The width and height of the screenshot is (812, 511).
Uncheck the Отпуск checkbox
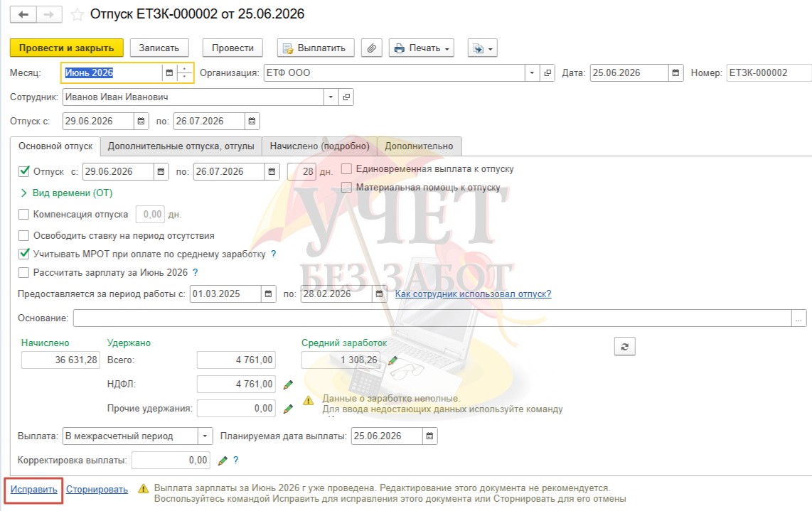click(x=24, y=171)
